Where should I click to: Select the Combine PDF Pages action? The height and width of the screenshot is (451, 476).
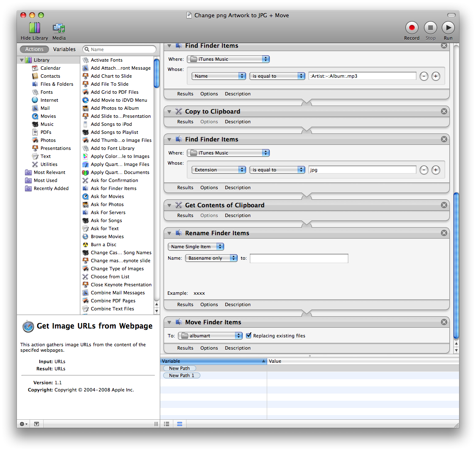(113, 301)
